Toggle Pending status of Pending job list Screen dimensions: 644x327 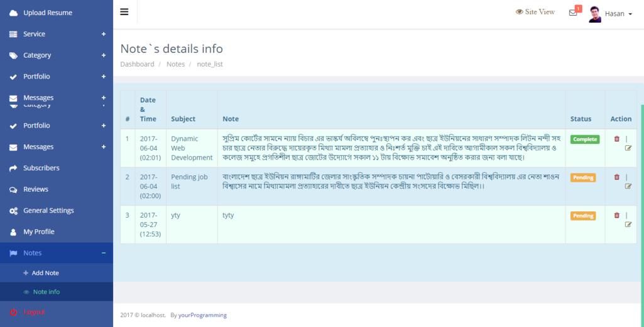pyautogui.click(x=582, y=178)
